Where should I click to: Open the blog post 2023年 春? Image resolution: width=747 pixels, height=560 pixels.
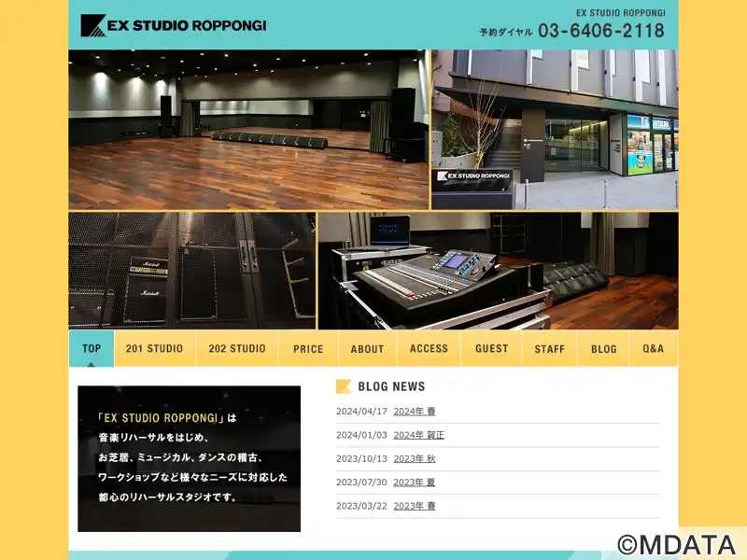[x=415, y=506]
